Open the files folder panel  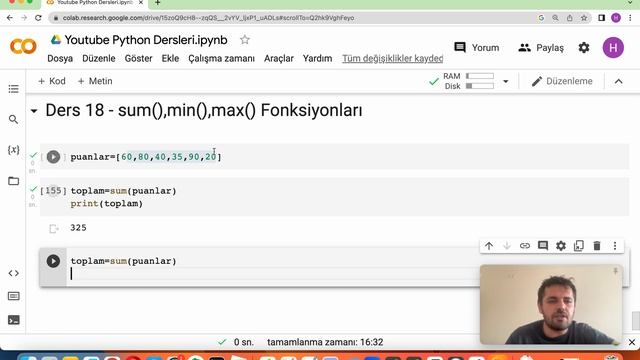(13, 180)
